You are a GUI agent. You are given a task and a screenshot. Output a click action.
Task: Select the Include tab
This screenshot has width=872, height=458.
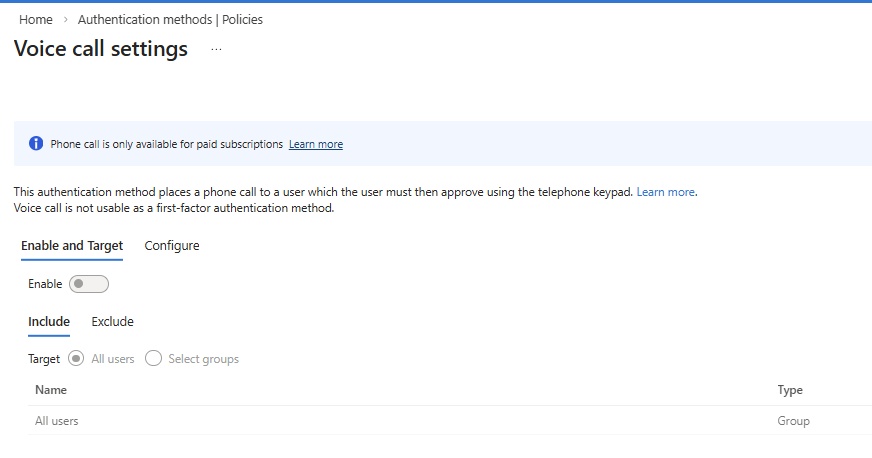tap(49, 322)
